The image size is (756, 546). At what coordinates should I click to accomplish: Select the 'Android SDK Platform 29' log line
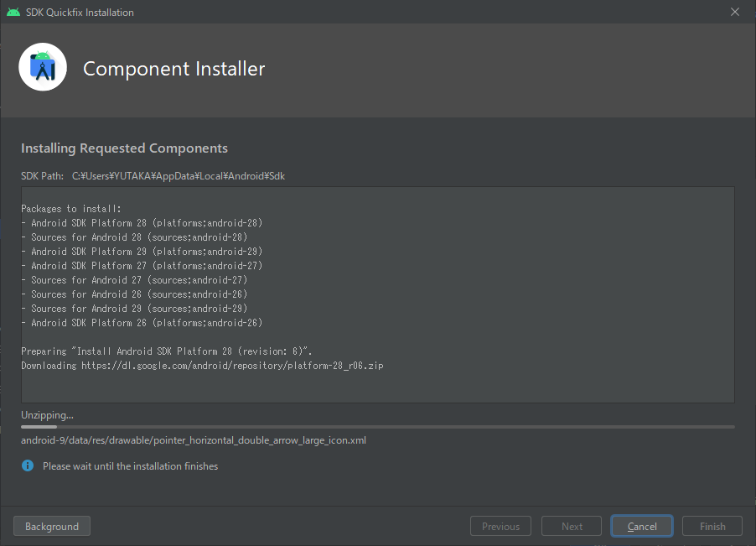point(142,252)
